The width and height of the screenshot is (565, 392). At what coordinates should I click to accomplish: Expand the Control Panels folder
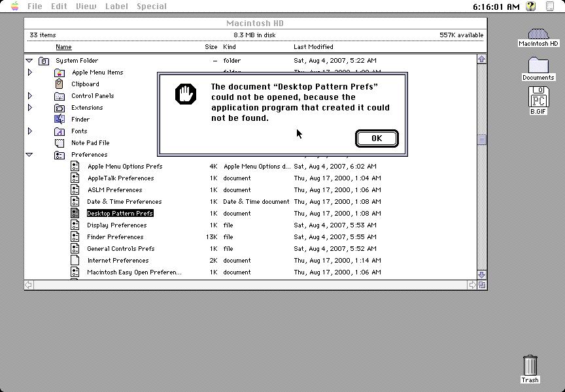[x=29, y=95]
